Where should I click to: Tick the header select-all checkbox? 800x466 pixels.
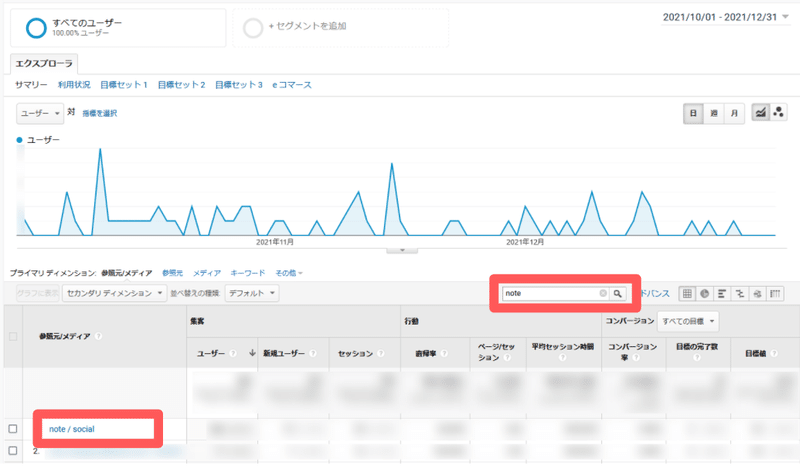[13, 336]
